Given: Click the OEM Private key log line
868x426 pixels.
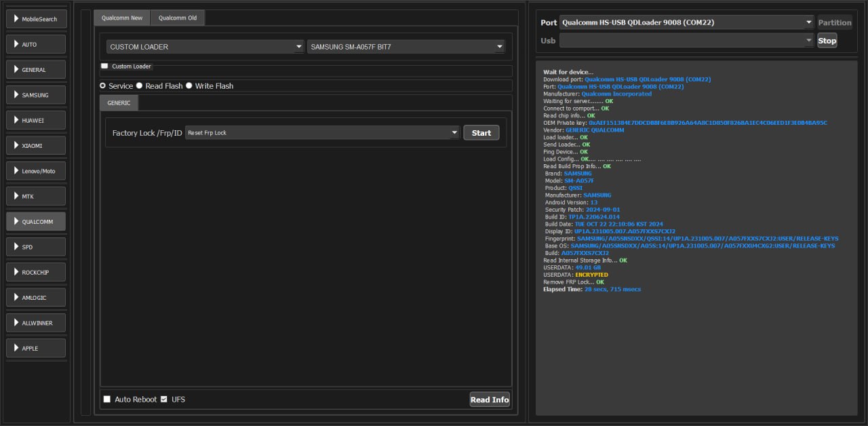Looking at the screenshot, I should click(685, 123).
